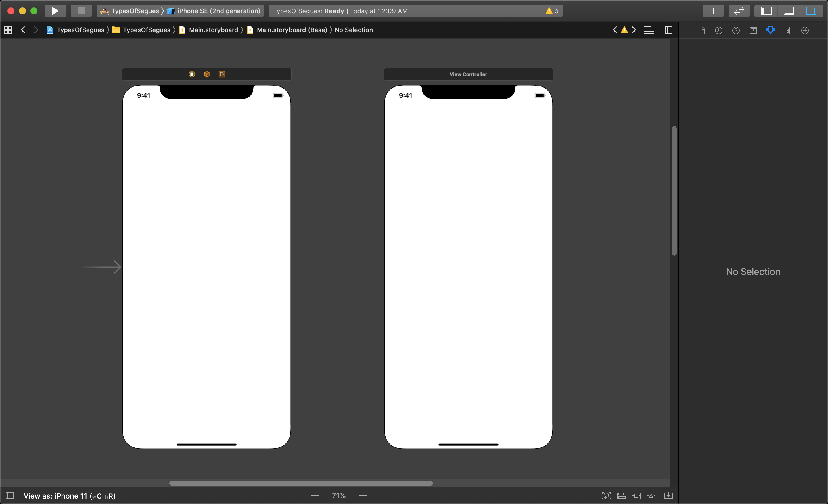Click the jump bar warning triangle

(624, 30)
